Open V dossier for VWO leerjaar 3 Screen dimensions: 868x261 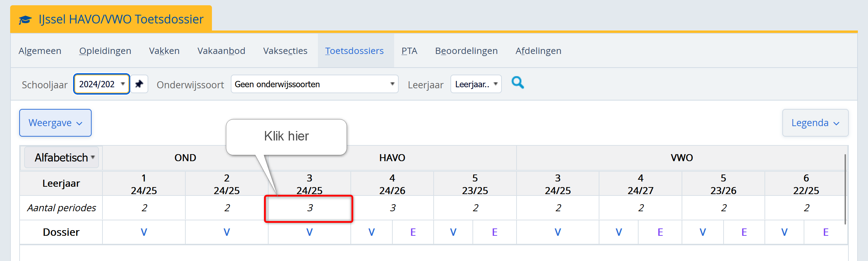(557, 232)
